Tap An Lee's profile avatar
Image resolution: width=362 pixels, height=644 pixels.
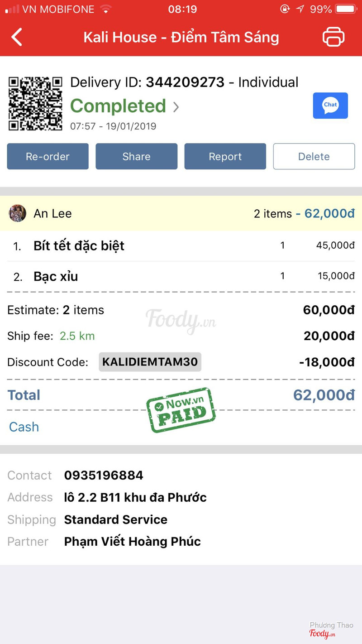click(x=18, y=213)
